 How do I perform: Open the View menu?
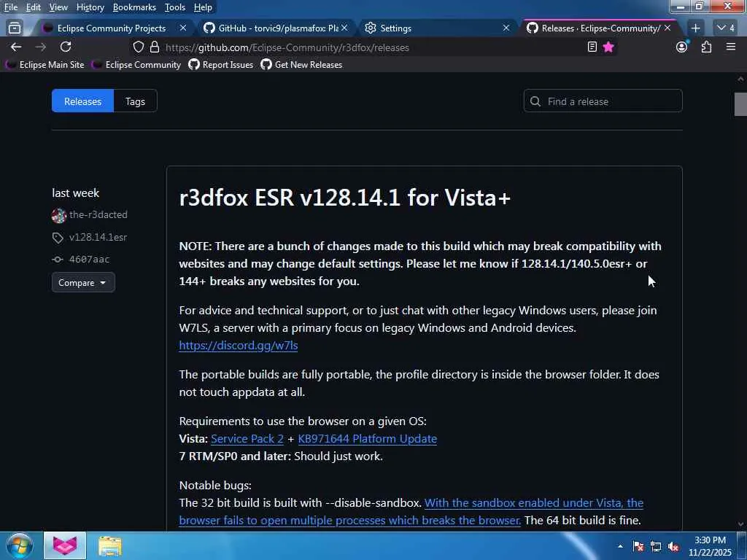(x=58, y=7)
